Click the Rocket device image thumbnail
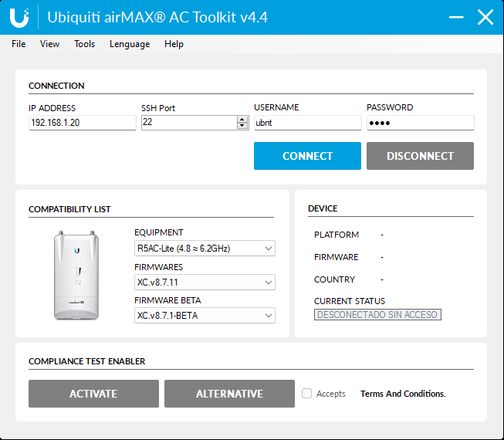504x440 pixels. pyautogui.click(x=76, y=275)
